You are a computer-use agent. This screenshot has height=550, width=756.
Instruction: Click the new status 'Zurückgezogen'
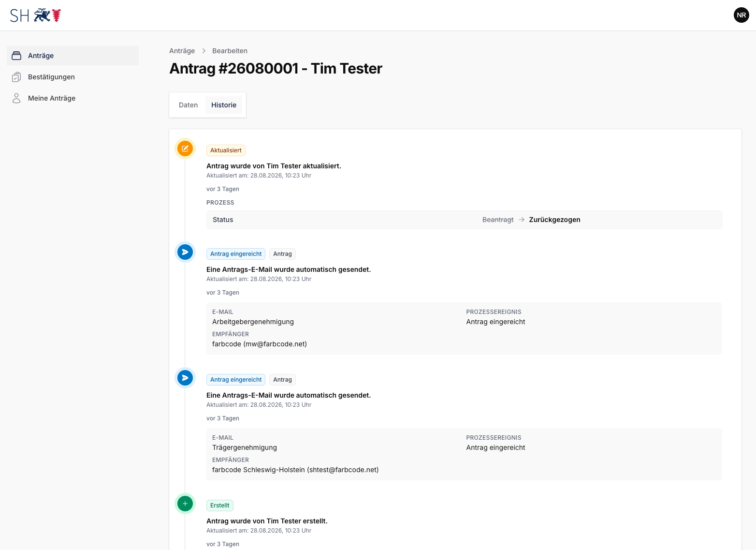coord(554,220)
